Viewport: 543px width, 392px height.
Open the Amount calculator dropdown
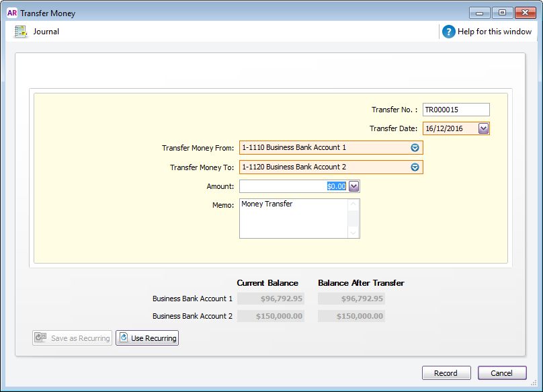(x=354, y=186)
